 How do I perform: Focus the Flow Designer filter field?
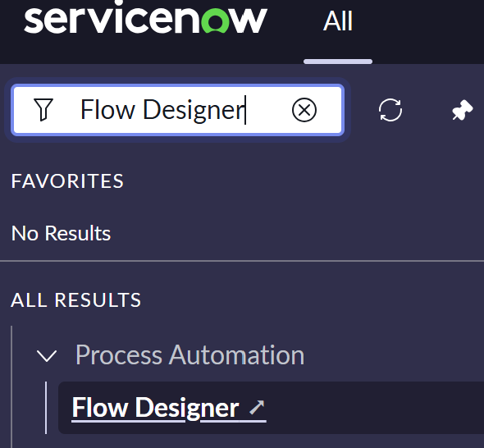point(177,110)
